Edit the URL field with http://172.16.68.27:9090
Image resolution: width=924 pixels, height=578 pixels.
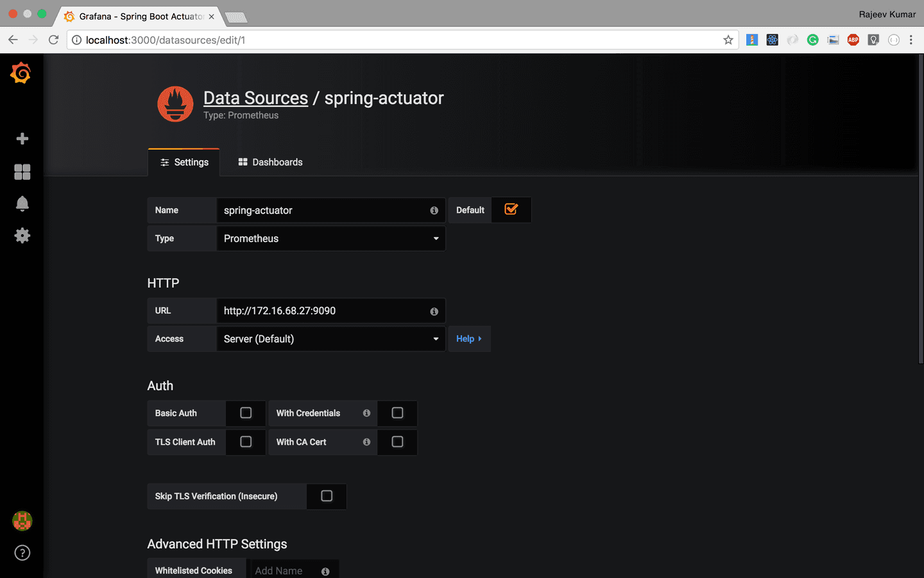point(331,311)
